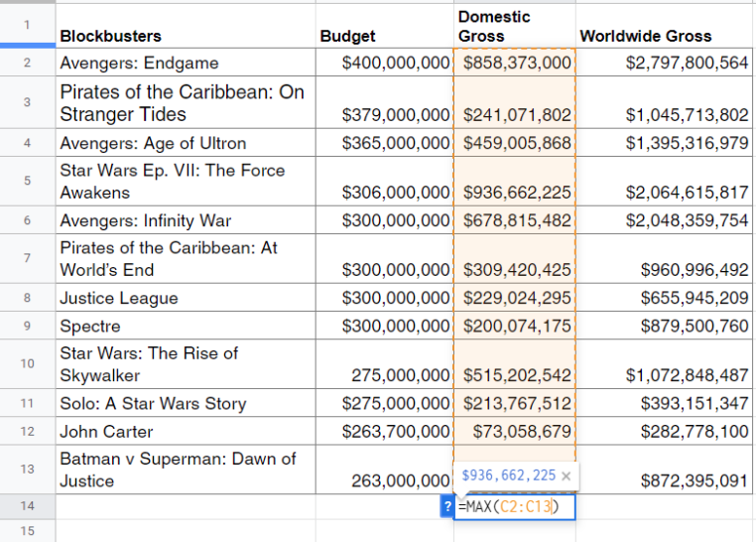
Task: Select the $459,005,868 domestic gross cell
Action: (x=515, y=143)
